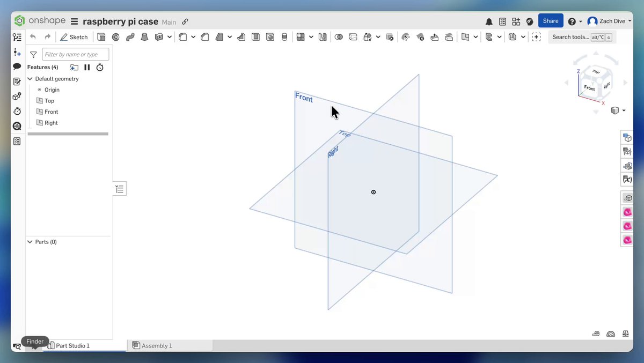Select the Rib tool
Viewport: 644px width, 363px height.
241,37
